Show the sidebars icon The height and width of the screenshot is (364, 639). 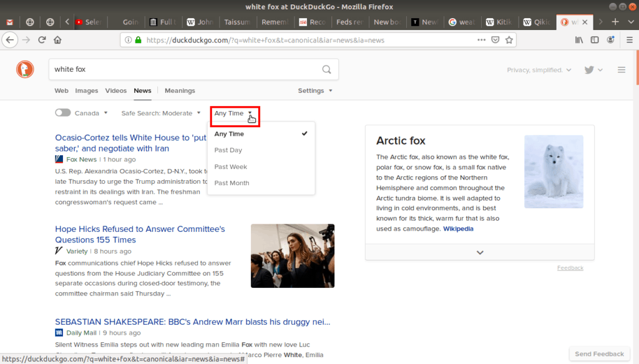(595, 40)
